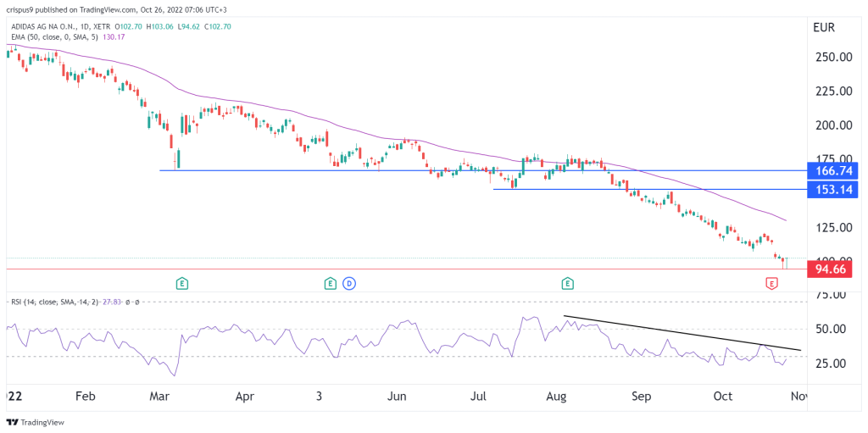Click the Aug label on time axis
The image size is (868, 433).
point(555,396)
